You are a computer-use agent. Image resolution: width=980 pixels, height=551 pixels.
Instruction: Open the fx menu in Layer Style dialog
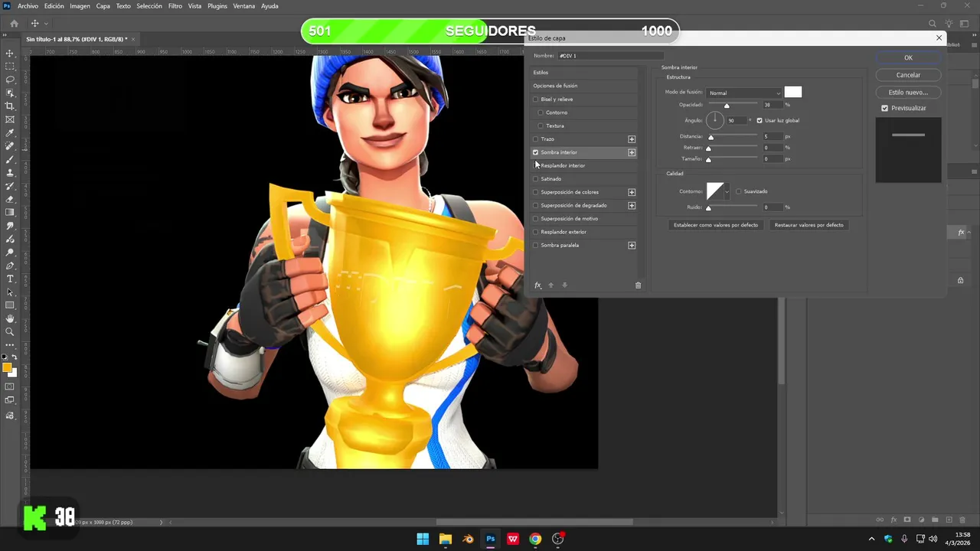(x=537, y=285)
